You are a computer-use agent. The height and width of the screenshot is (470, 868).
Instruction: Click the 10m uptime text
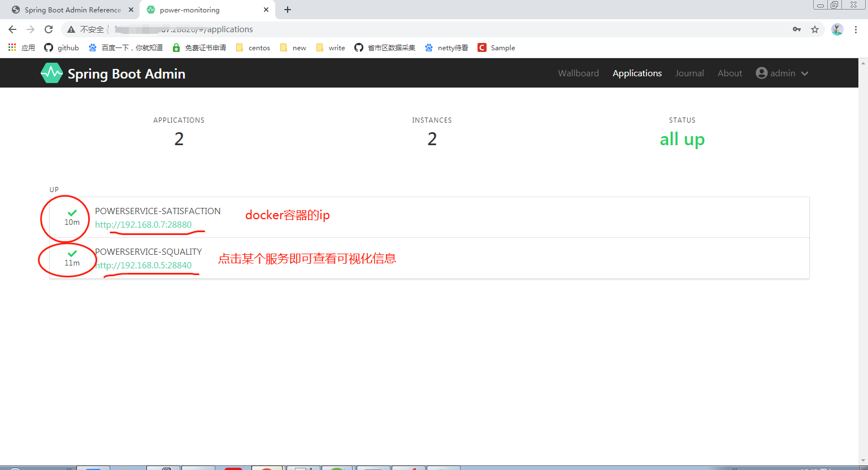[x=72, y=222]
